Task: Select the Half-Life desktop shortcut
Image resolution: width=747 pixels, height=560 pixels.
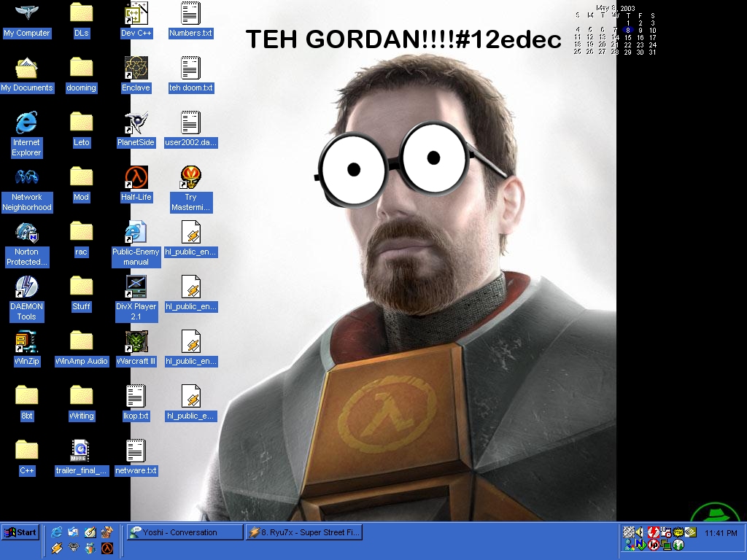Action: 136,184
